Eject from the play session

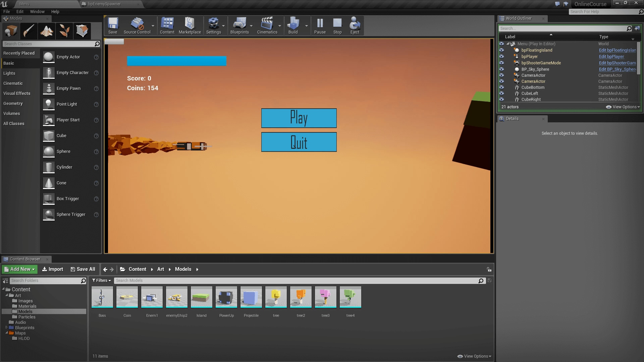click(355, 25)
